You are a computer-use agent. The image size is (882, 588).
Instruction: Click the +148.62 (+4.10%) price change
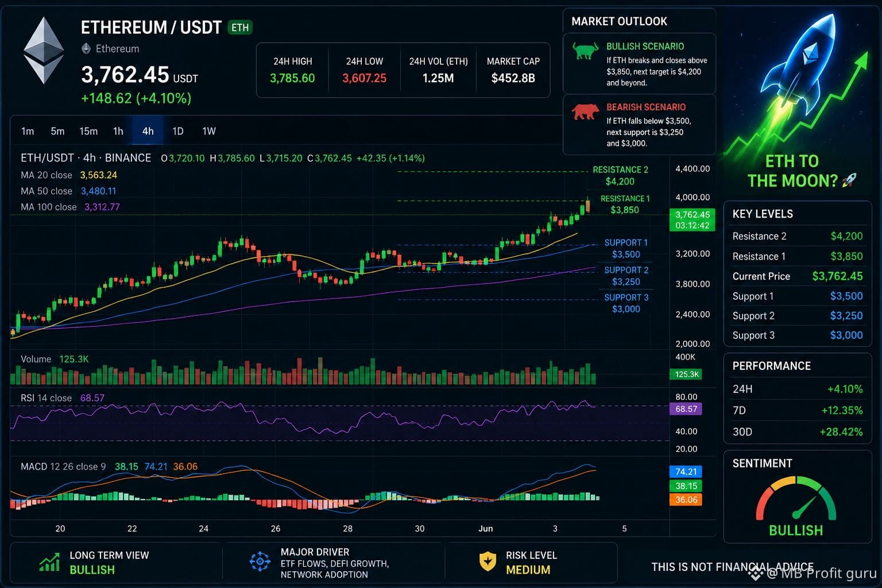pyautogui.click(x=136, y=98)
